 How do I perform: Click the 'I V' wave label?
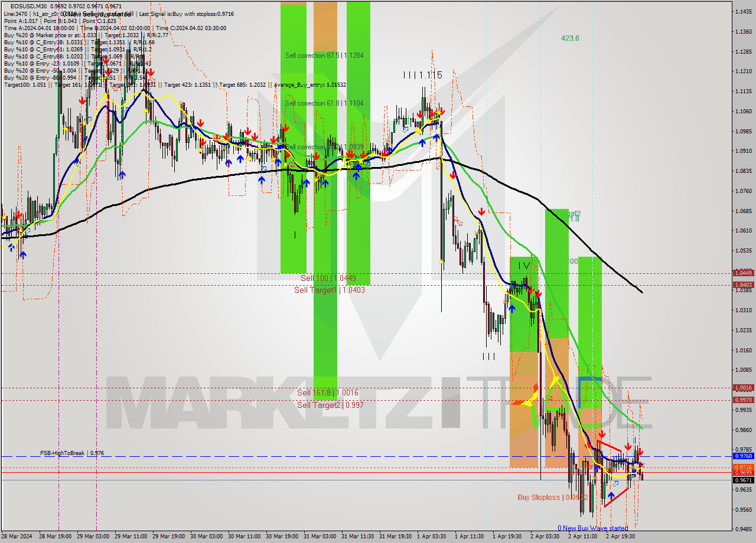[x=524, y=266]
